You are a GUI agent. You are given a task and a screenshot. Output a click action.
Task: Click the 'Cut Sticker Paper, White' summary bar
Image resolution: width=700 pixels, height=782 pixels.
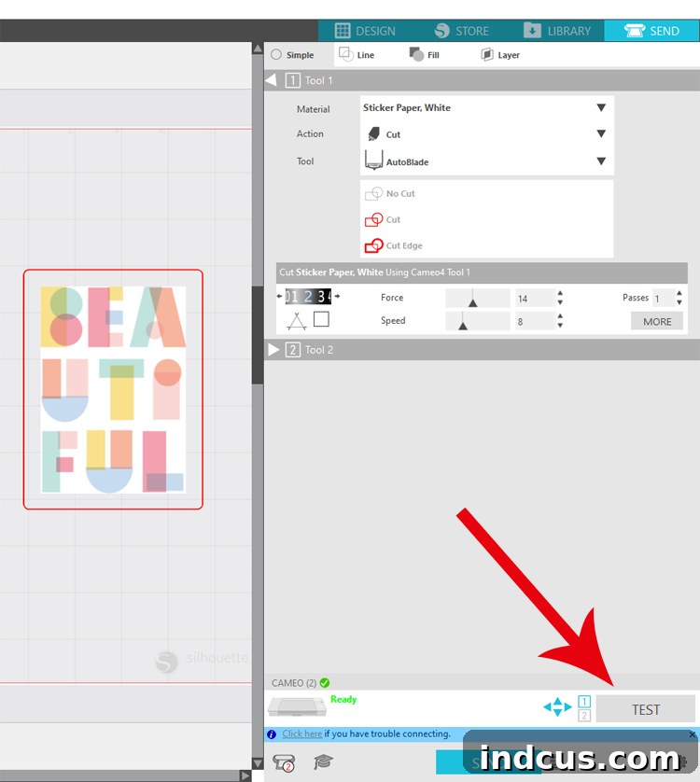[x=482, y=272]
